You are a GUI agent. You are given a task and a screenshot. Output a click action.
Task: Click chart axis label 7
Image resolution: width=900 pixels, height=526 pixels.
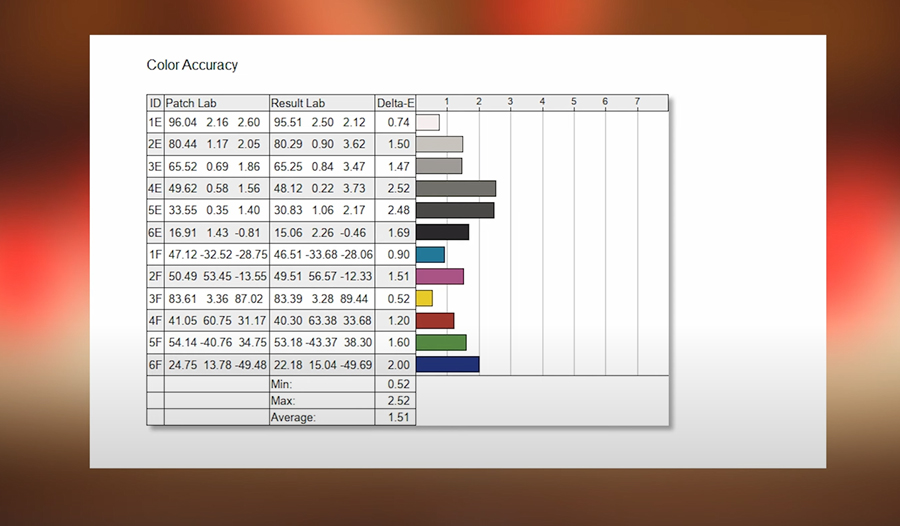tap(637, 101)
